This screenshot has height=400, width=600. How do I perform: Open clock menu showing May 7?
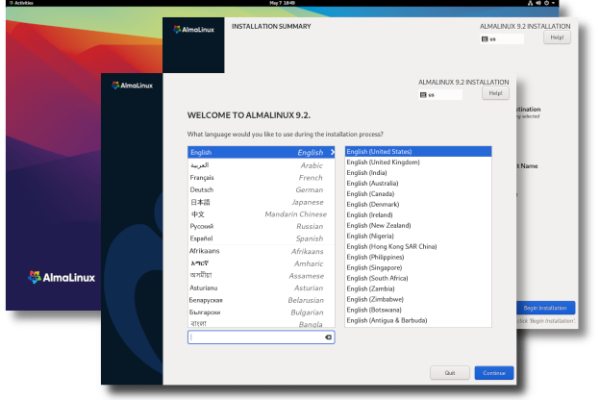click(x=282, y=3)
